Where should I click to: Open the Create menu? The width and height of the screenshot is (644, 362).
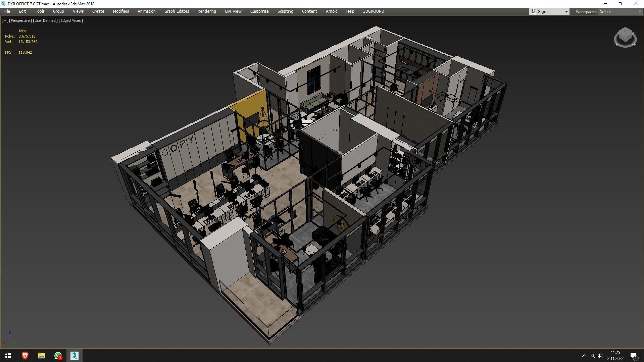click(x=98, y=11)
